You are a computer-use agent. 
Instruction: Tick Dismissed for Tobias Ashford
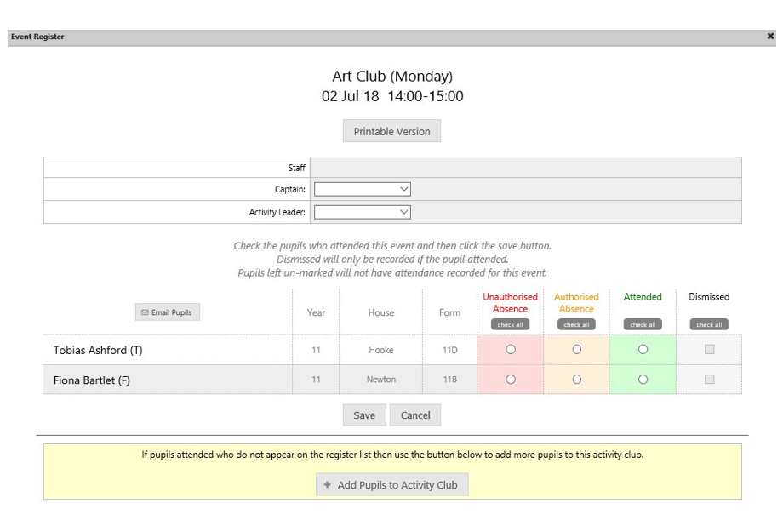(709, 350)
